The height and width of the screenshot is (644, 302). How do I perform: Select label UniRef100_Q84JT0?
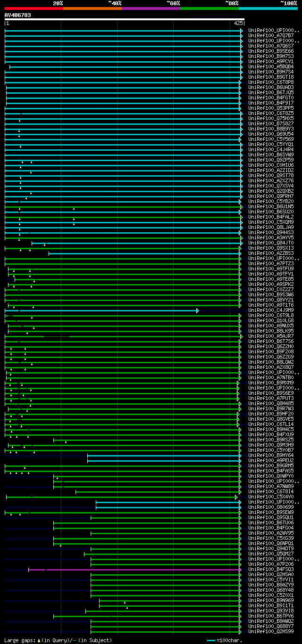(271, 243)
